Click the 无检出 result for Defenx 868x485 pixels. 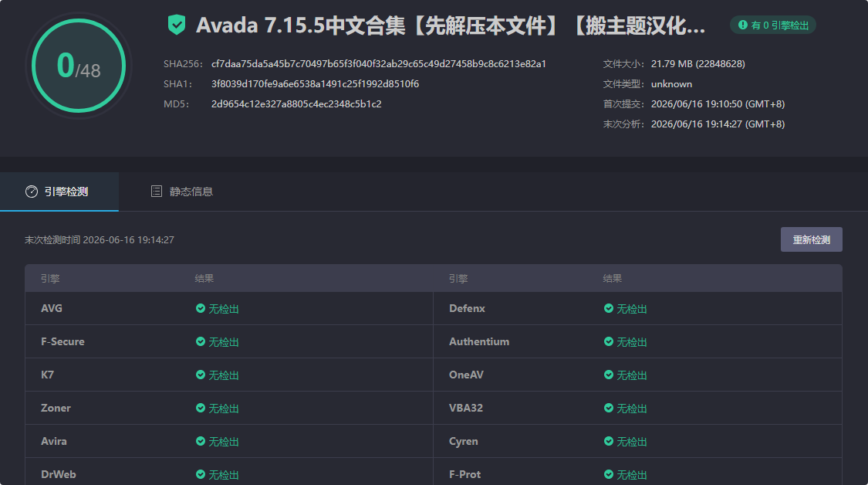click(x=632, y=309)
